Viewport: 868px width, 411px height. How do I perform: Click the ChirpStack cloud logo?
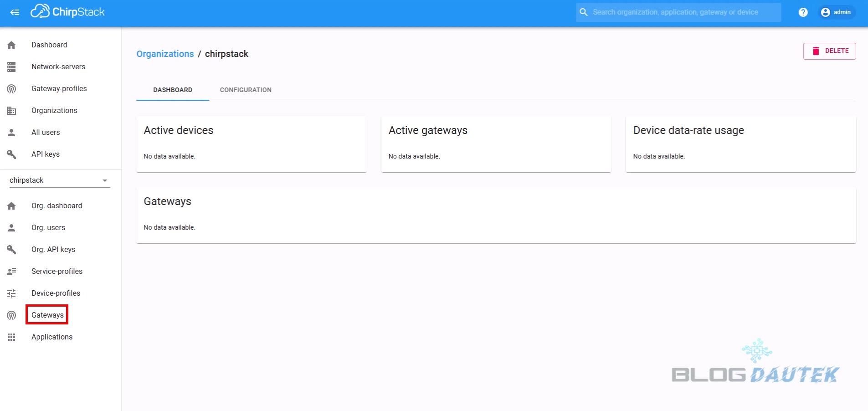click(x=40, y=11)
